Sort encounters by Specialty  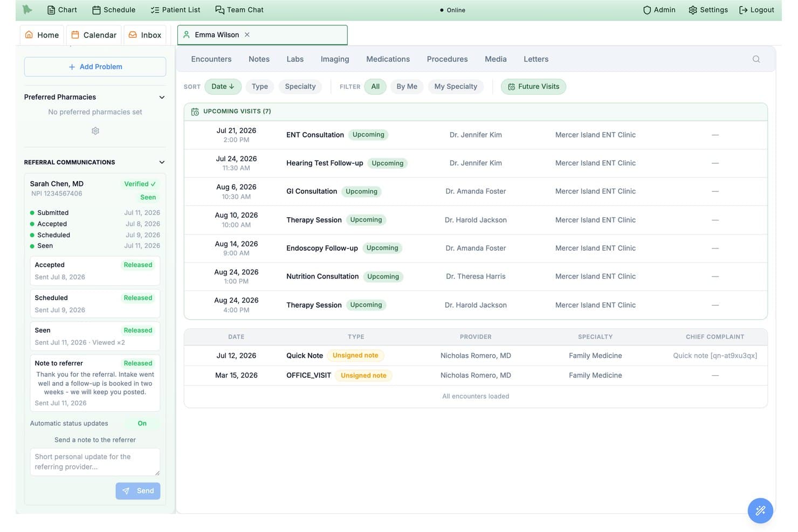click(300, 87)
